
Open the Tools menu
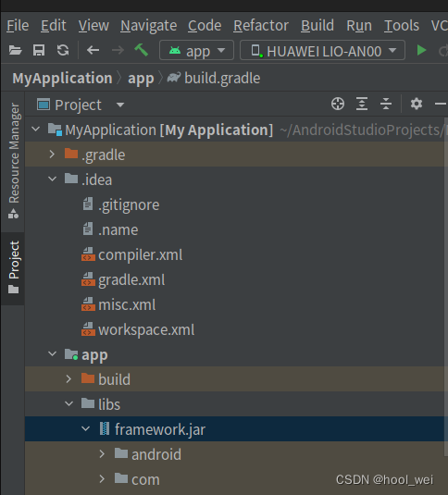tap(402, 26)
